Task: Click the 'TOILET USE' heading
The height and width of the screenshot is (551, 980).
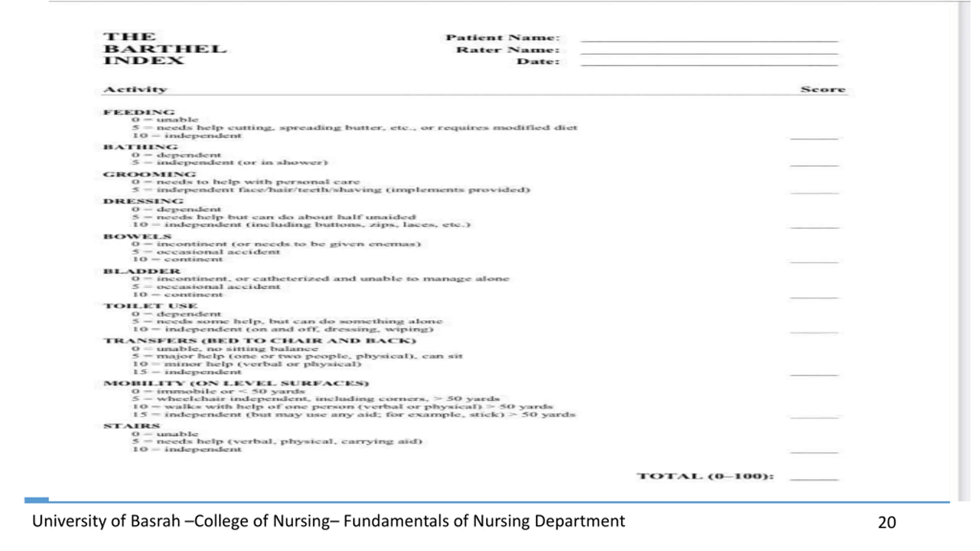Action: coord(150,306)
